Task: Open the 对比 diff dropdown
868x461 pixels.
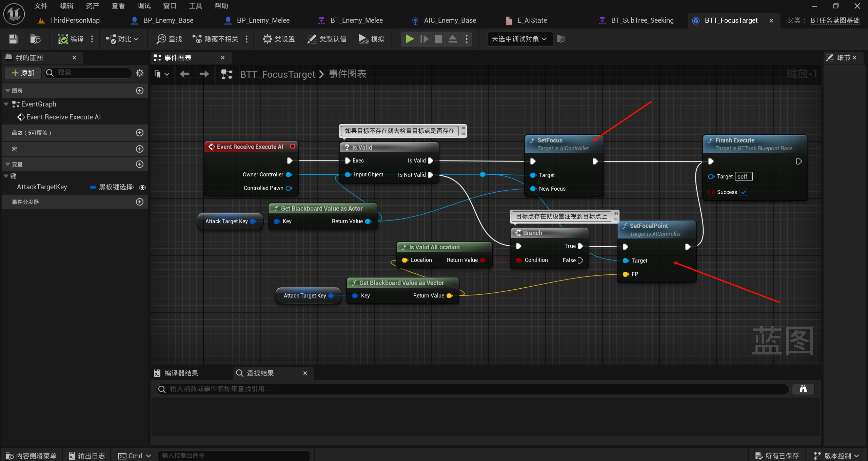Action: pos(122,39)
